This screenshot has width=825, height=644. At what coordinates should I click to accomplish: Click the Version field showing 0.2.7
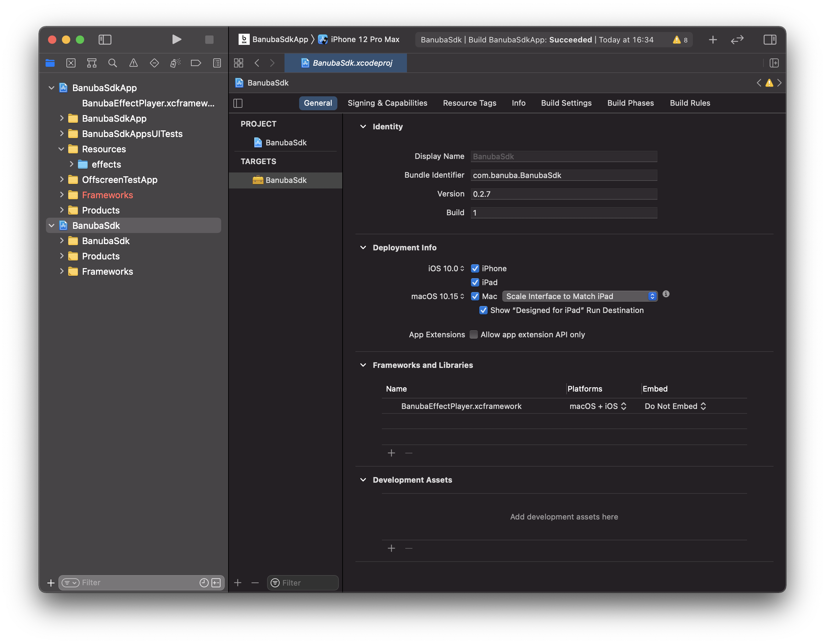pyautogui.click(x=563, y=194)
